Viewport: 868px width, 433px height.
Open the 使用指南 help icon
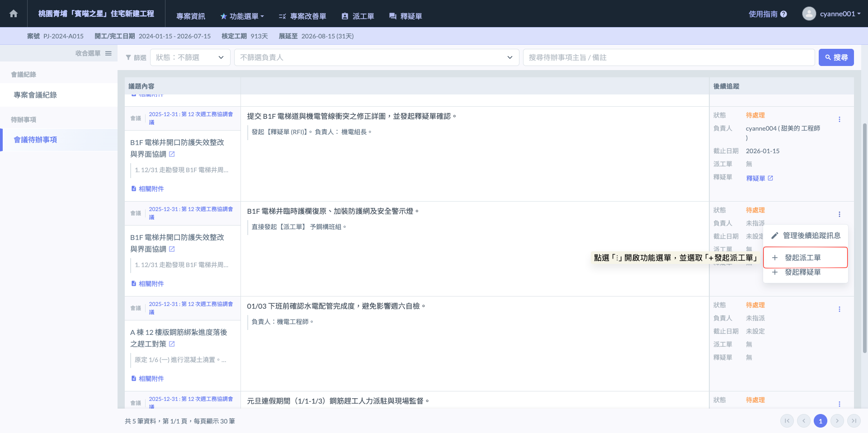pos(783,14)
